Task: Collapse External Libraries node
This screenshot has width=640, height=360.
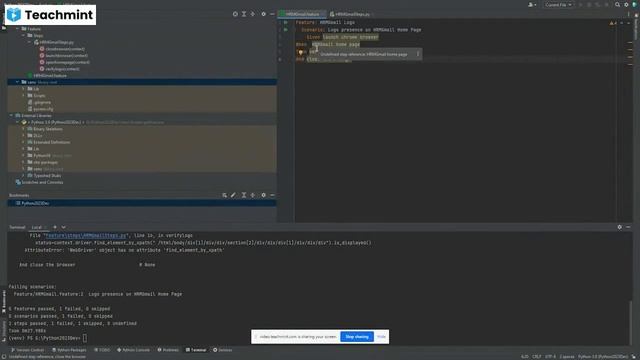Action: [x=11, y=116]
